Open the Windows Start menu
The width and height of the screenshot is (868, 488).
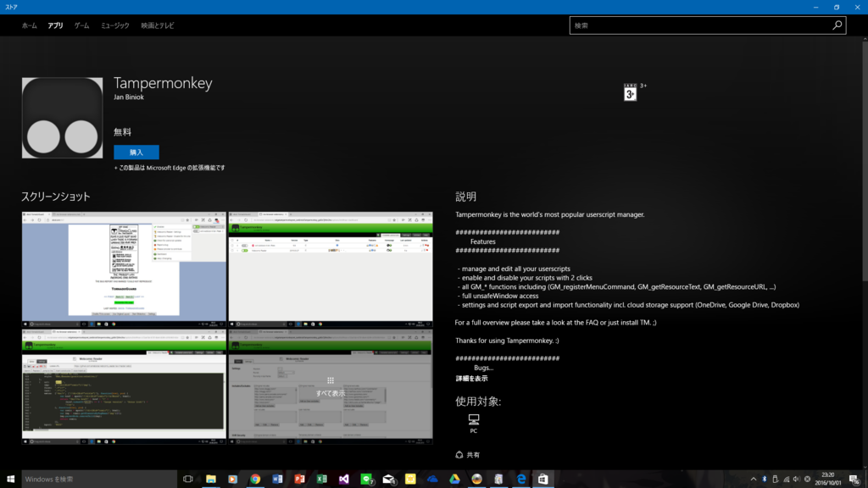tap(10, 480)
